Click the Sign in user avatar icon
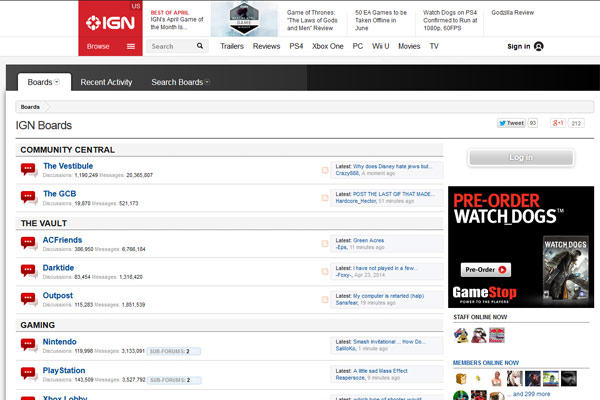Screen dimensions: 600x400 [538, 46]
